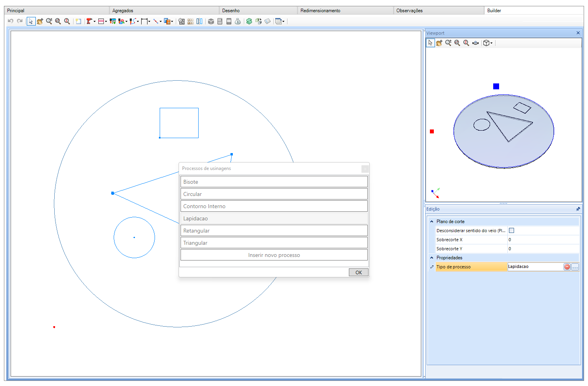The height and width of the screenshot is (386, 588).
Task: Activate the pan hand tool in main toolbar
Action: [x=40, y=21]
